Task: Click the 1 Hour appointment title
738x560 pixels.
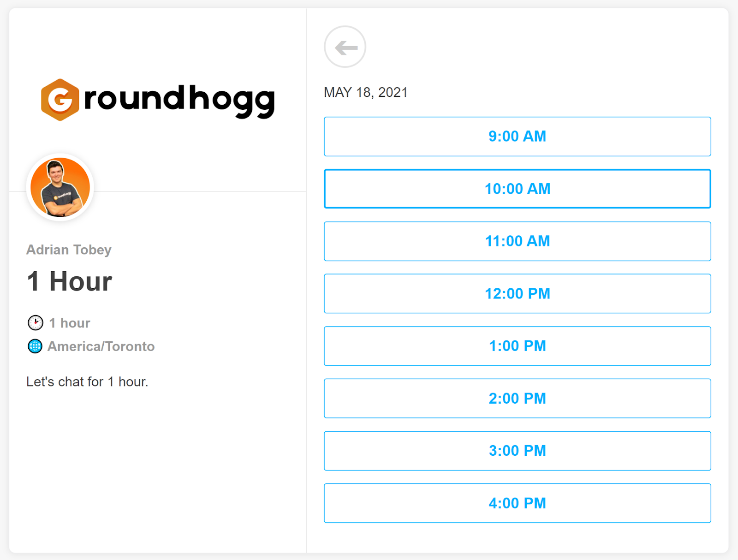Action: pyautogui.click(x=70, y=281)
